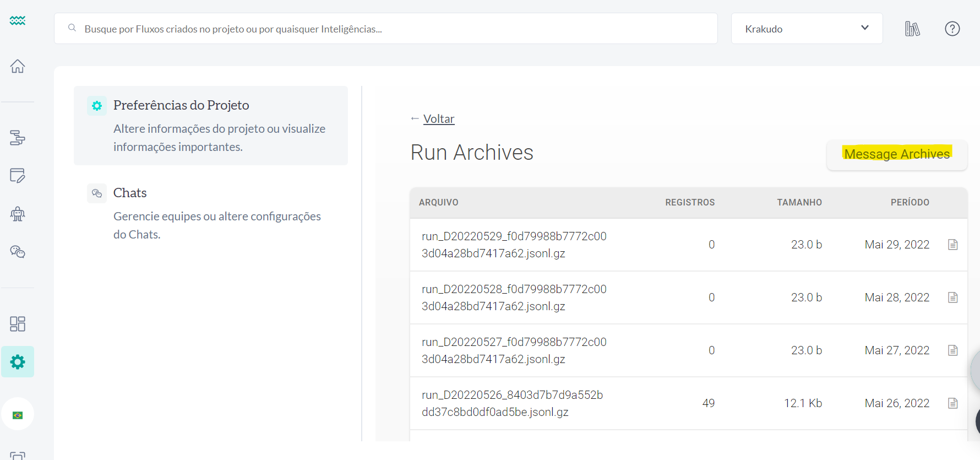Open the library books icon
980x460 pixels.
912,29
